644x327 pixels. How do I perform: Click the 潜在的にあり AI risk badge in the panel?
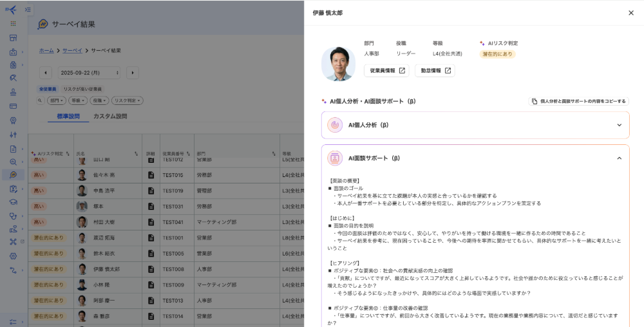point(497,54)
